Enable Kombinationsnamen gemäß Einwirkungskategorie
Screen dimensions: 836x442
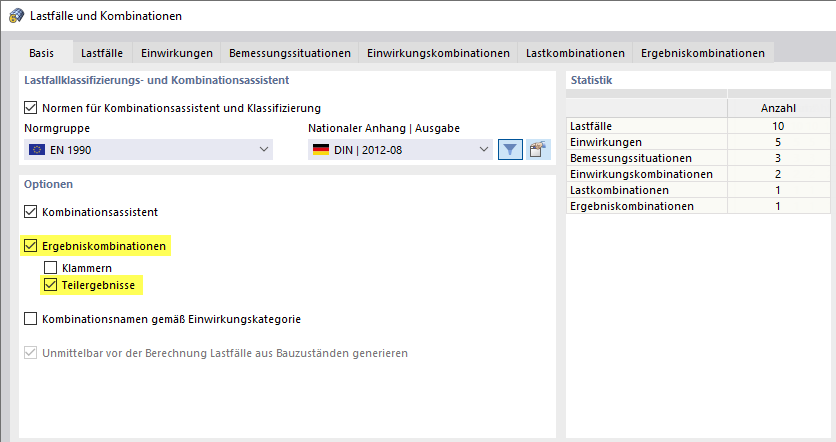[x=30, y=319]
